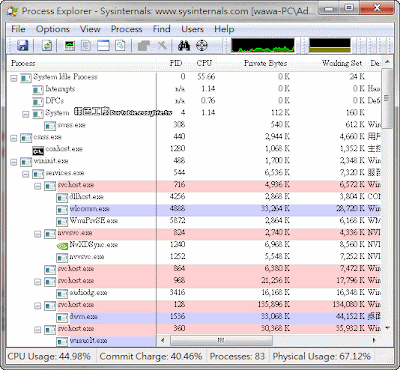Collapse the System Idle Process tree node
400x370 pixels.
(x=14, y=78)
